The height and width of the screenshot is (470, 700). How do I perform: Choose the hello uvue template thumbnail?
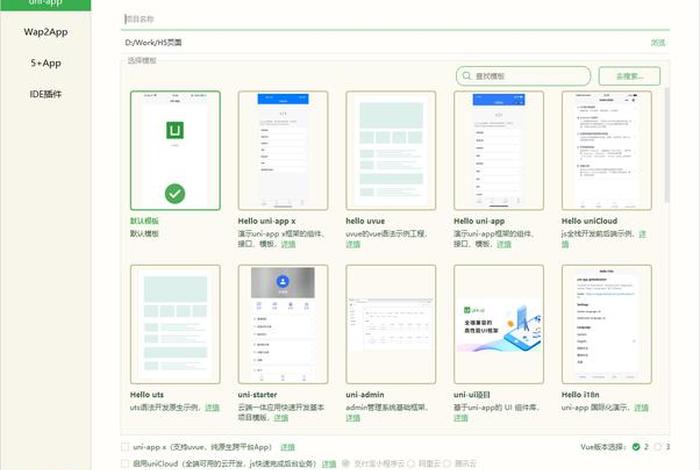[x=391, y=150]
